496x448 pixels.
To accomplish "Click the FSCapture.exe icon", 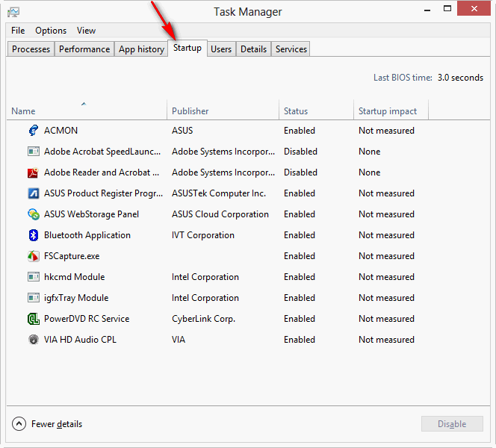I will [x=33, y=256].
